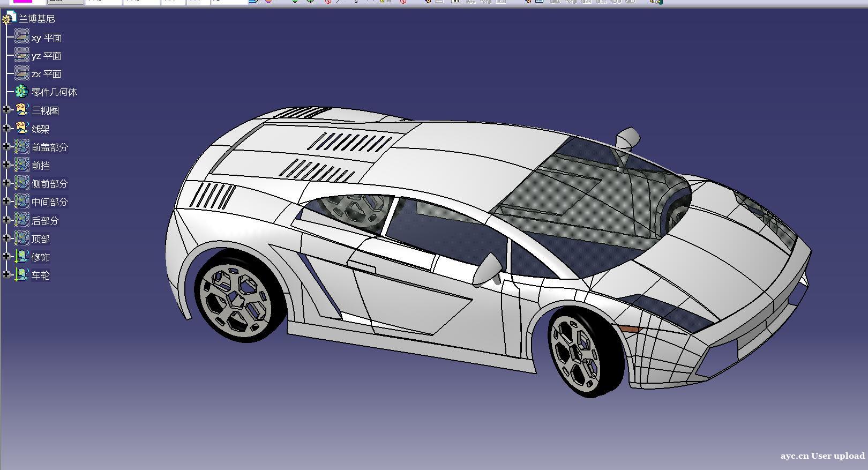The image size is (868, 470).
Task: Expand the 后部分 tree node
Action: coord(6,220)
